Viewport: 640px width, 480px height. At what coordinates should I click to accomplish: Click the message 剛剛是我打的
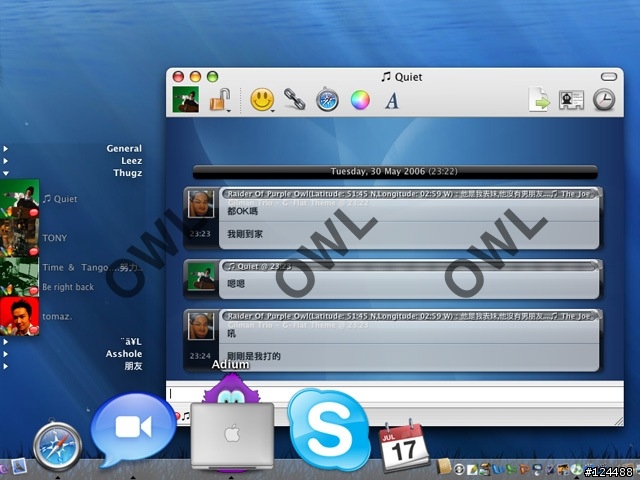[253, 356]
